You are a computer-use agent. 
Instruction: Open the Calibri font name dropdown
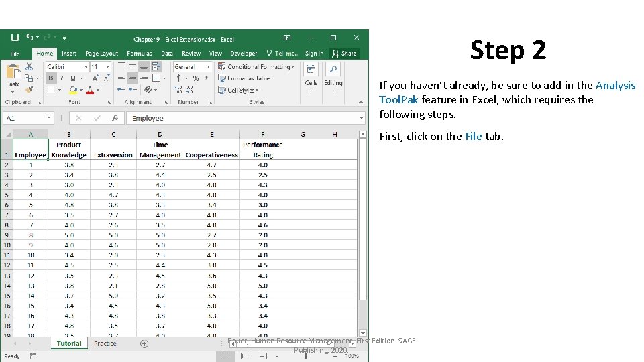coord(86,67)
